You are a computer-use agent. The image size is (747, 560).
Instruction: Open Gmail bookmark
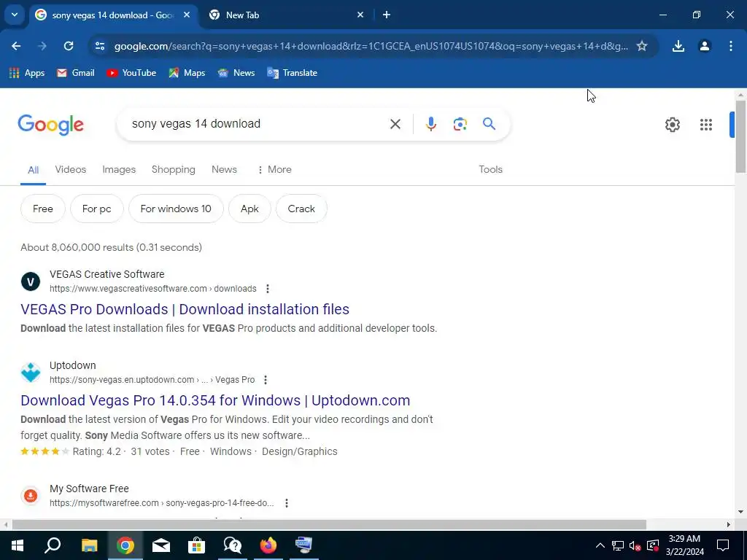75,73
